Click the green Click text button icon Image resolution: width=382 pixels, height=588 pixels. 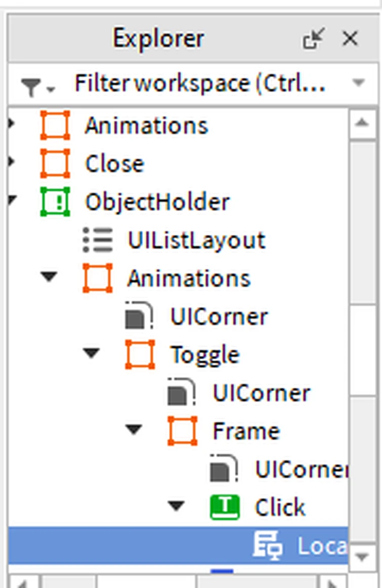(x=225, y=508)
